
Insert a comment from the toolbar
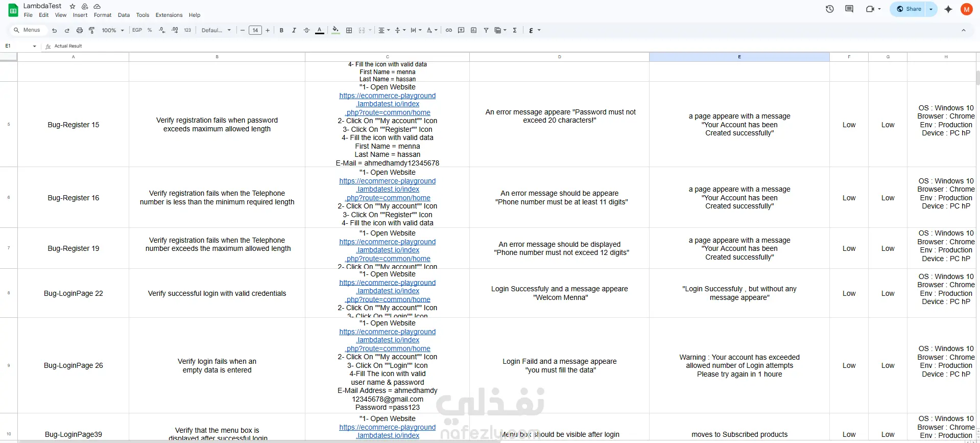(461, 30)
